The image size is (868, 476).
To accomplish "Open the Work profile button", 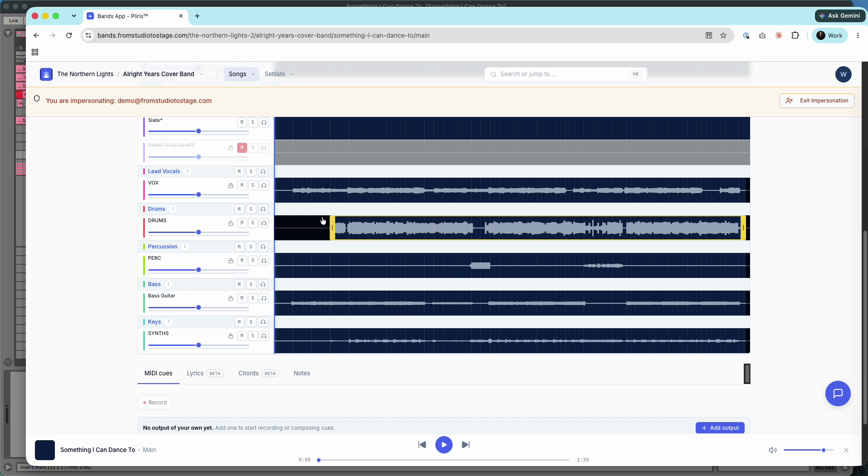I will tap(829, 35).
